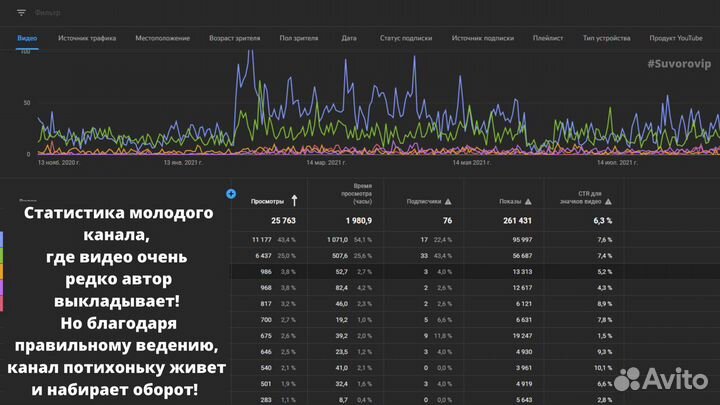Viewport: 720px width, 405px height.
Task: Click watch time cell 1 071,0
Action: (x=338, y=240)
